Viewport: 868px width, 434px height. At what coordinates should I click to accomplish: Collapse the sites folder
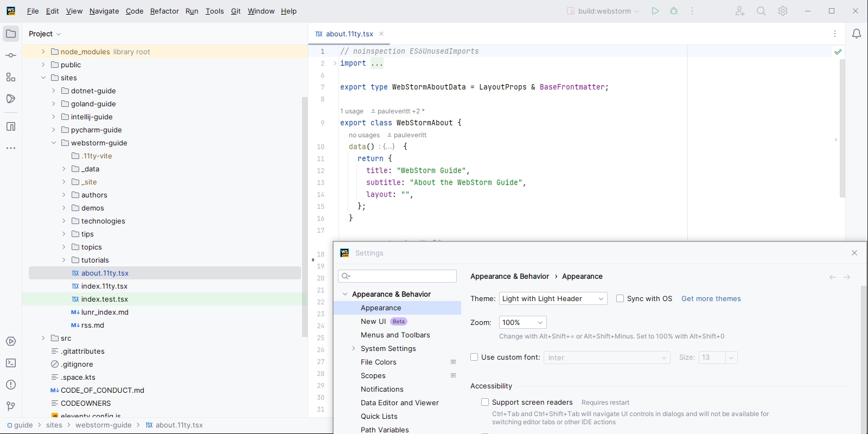click(43, 78)
